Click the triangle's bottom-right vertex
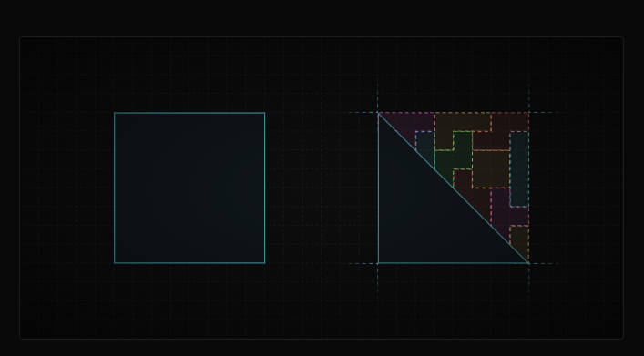 528,263
